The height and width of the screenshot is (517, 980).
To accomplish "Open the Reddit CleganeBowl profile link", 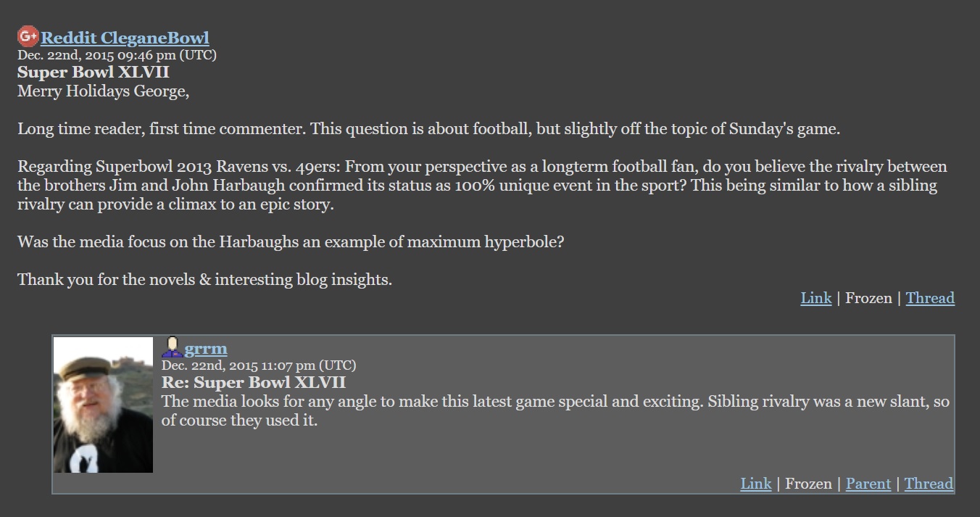I will click(x=125, y=38).
